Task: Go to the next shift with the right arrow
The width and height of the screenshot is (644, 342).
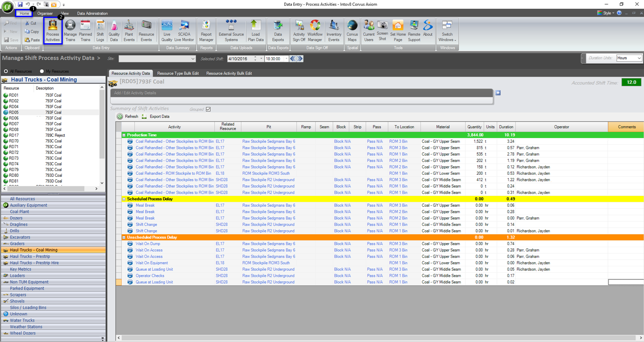Action: click(300, 59)
